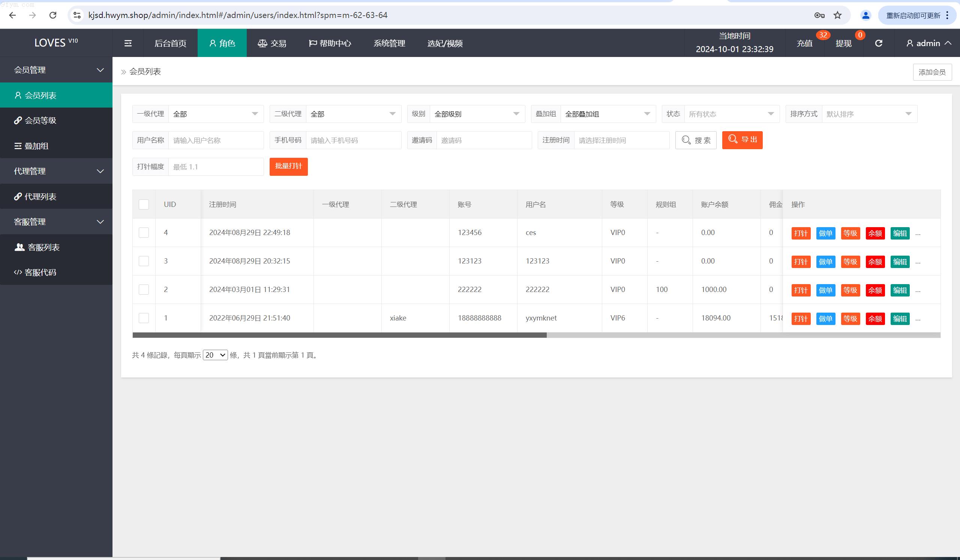Change records per page dropdown showing 20
This screenshot has height=560, width=960.
(215, 355)
